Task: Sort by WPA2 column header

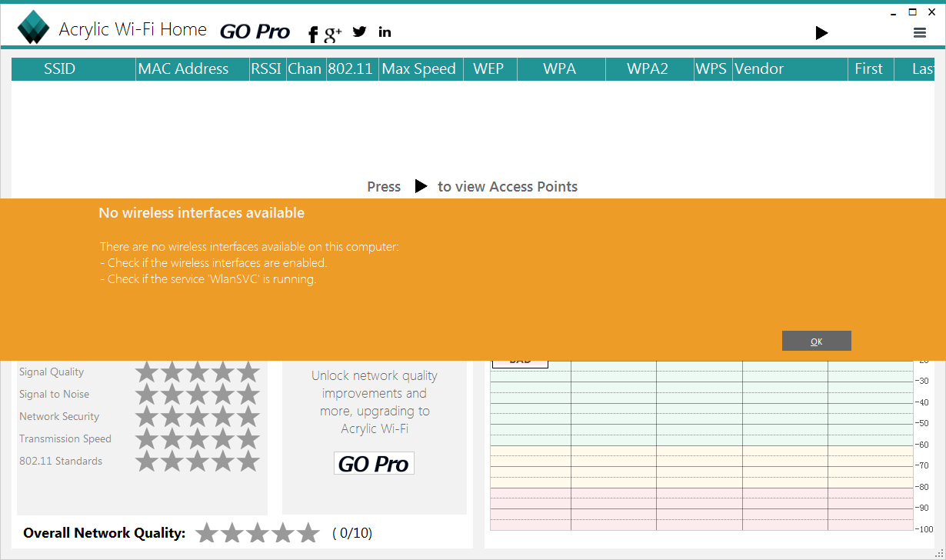Action: coord(648,69)
